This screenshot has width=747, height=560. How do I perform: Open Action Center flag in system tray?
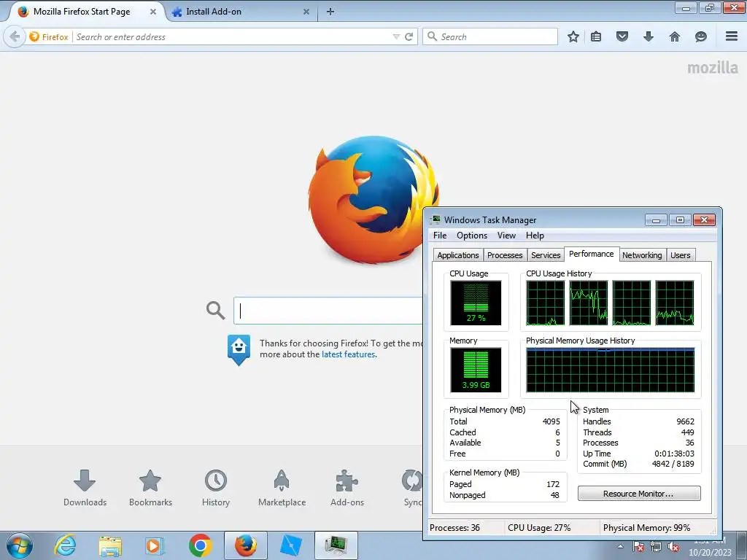tap(638, 547)
